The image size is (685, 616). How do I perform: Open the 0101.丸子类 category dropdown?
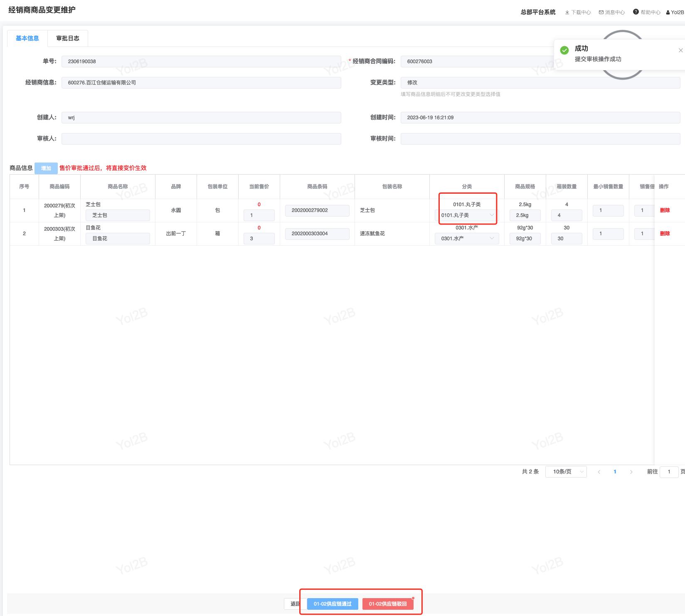(x=467, y=215)
